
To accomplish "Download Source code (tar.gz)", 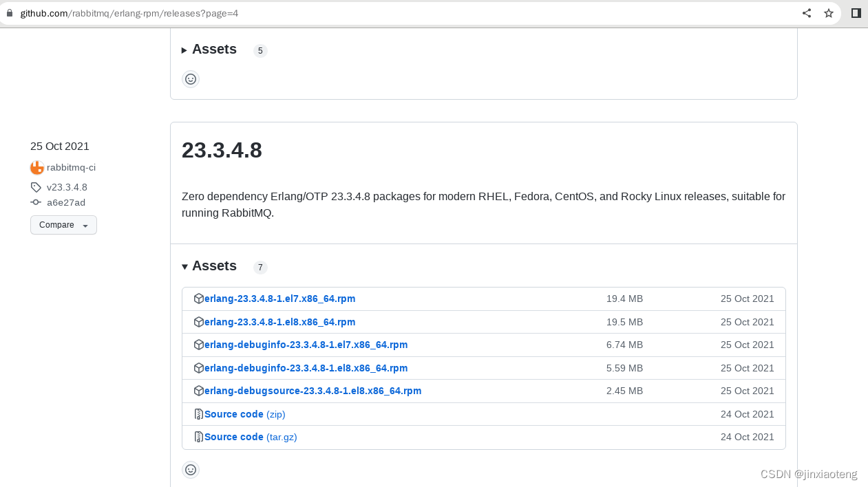I will [251, 437].
